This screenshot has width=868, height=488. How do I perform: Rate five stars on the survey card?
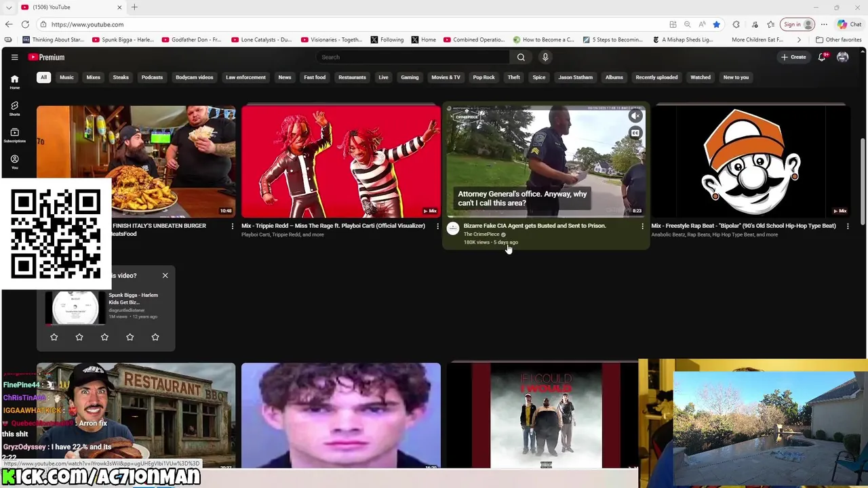(x=155, y=337)
